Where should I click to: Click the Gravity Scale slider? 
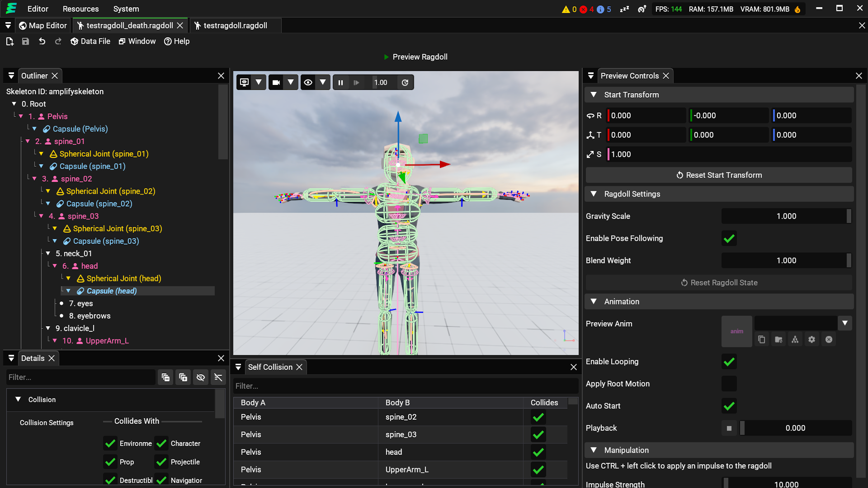(x=787, y=216)
